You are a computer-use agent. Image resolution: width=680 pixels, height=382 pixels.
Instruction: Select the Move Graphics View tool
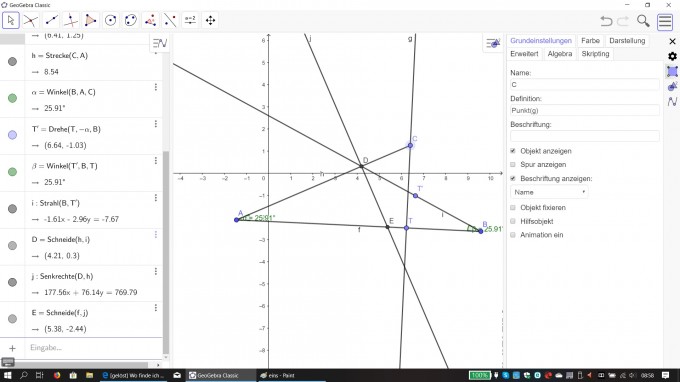(210, 20)
